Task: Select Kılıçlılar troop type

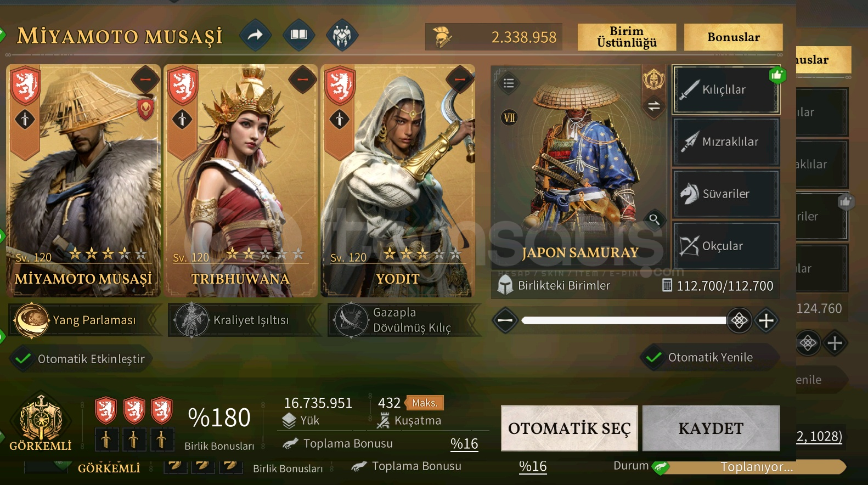Action: pyautogui.click(x=726, y=90)
